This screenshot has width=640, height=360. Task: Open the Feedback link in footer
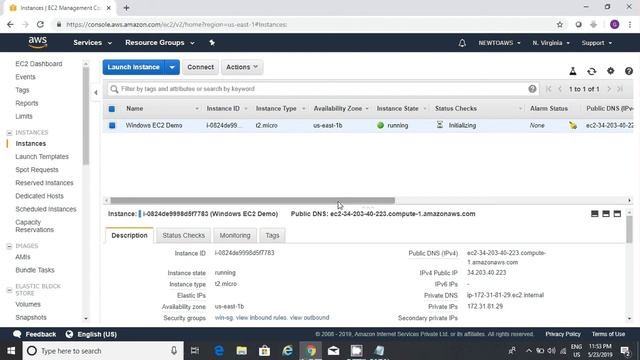point(35,334)
